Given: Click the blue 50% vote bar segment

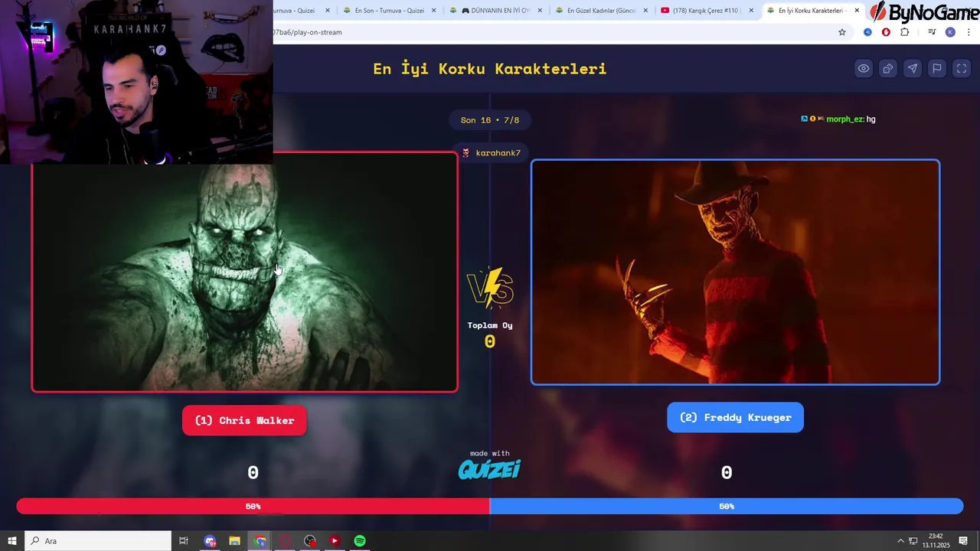Looking at the screenshot, I should (727, 507).
